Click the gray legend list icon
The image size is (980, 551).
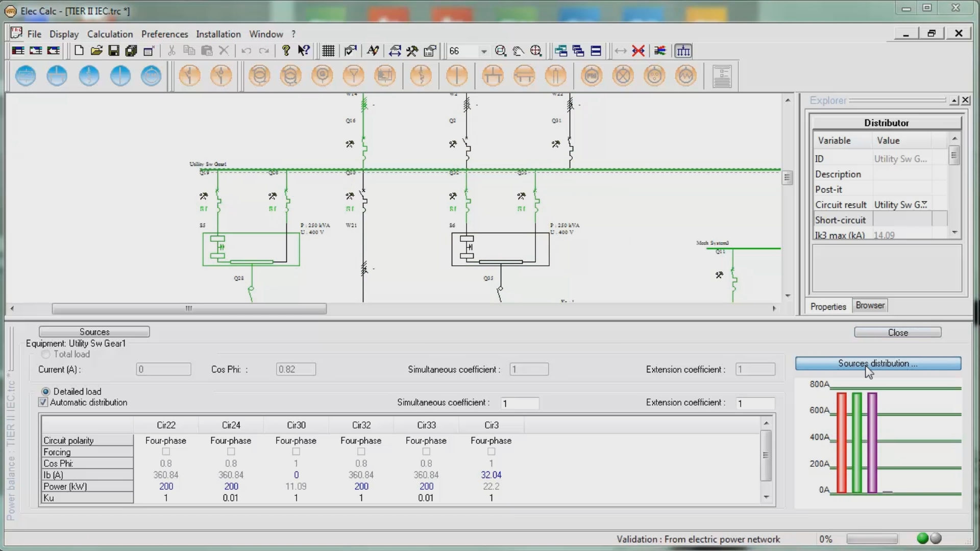point(722,76)
